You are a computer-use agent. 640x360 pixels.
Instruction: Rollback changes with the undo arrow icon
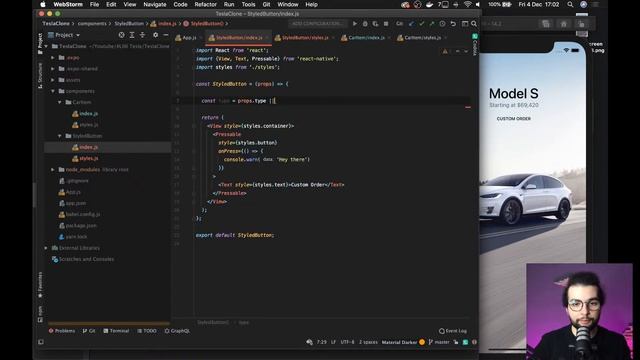coord(453,24)
